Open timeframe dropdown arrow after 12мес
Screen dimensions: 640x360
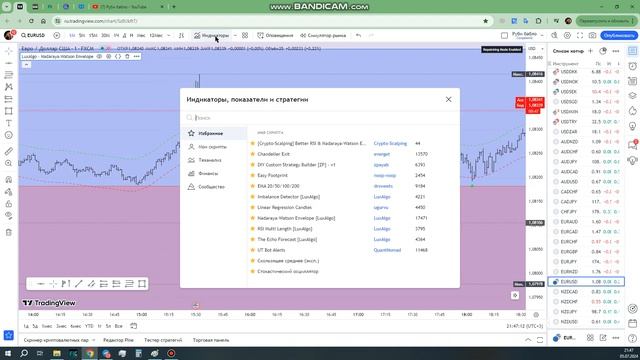(169, 36)
